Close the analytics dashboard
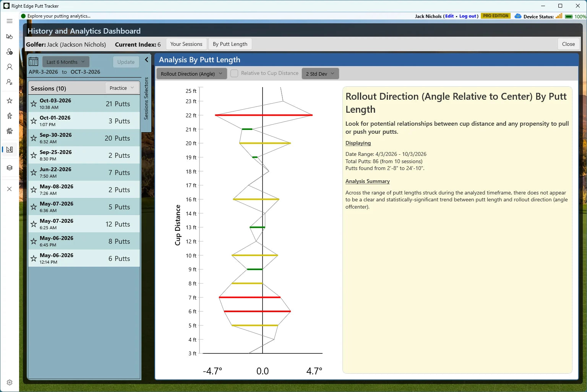The height and width of the screenshot is (392, 587). click(x=568, y=44)
